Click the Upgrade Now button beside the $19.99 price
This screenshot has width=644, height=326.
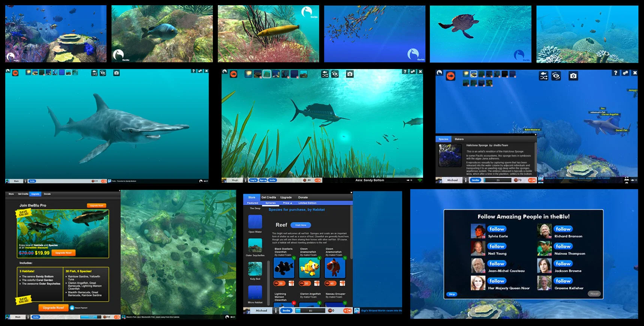[63, 253]
